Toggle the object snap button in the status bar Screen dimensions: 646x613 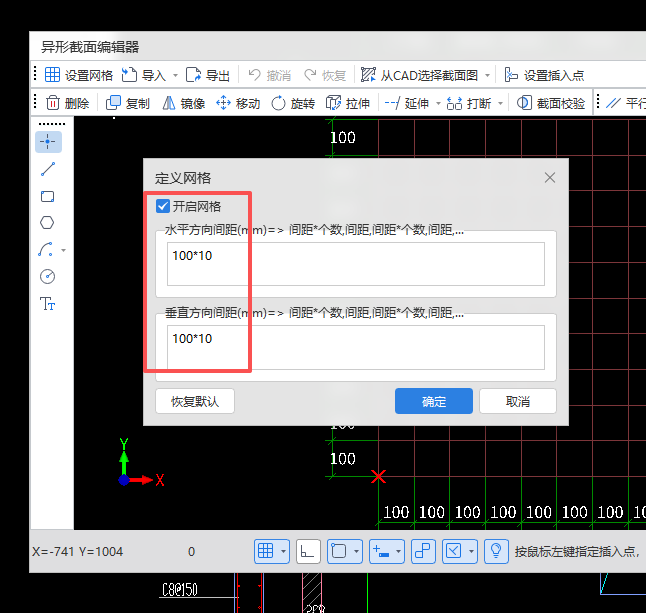[339, 551]
